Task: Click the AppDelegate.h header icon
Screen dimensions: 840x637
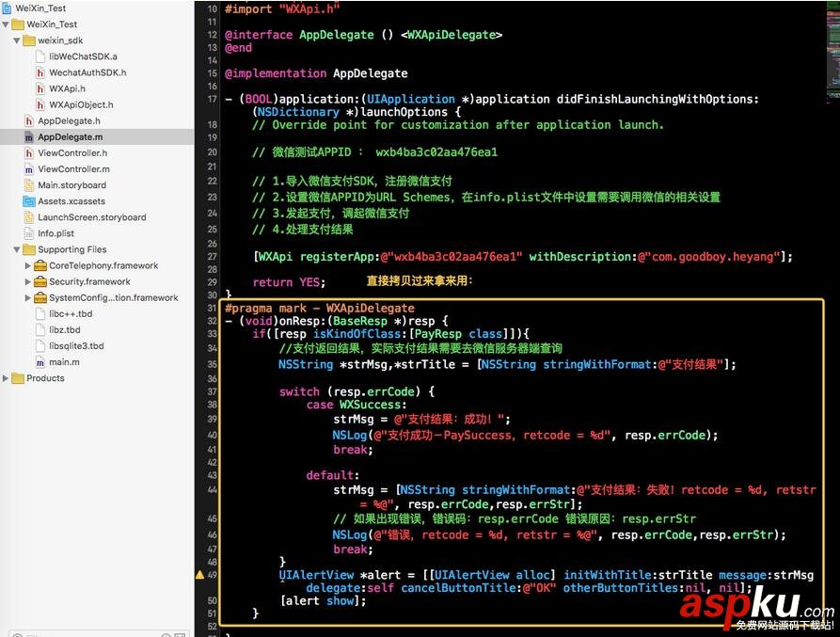Action: click(x=29, y=121)
